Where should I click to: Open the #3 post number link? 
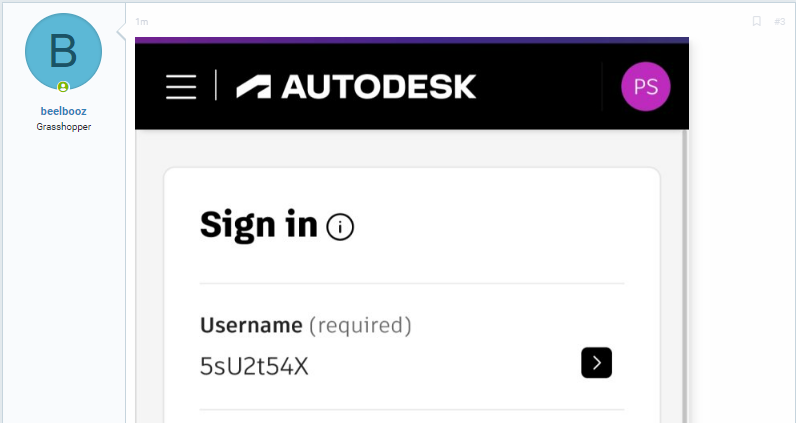[x=779, y=21]
